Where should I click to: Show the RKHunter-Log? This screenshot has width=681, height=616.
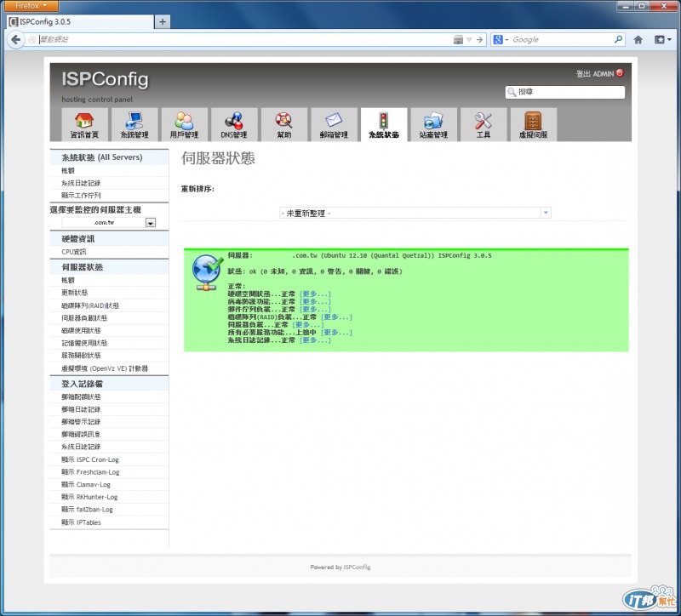pyautogui.click(x=89, y=497)
